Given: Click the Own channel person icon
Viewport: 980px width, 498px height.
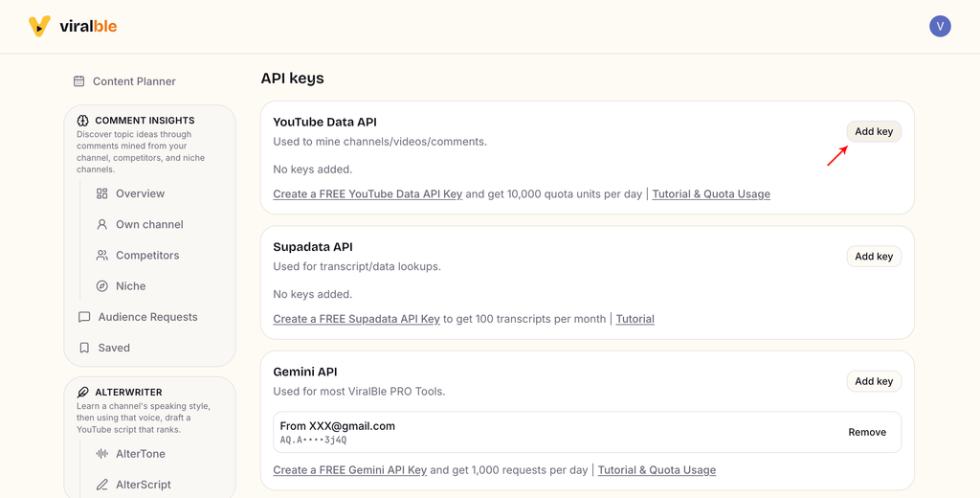Looking at the screenshot, I should 101,224.
